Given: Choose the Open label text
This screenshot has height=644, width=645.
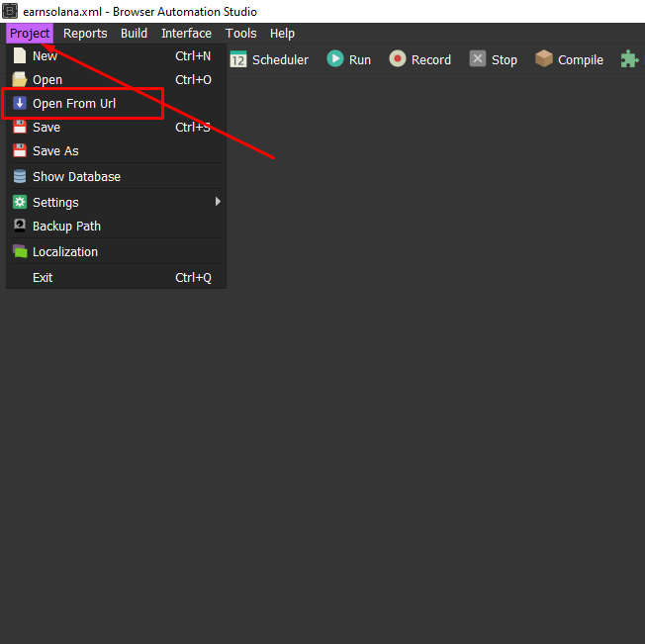Looking at the screenshot, I should [47, 80].
